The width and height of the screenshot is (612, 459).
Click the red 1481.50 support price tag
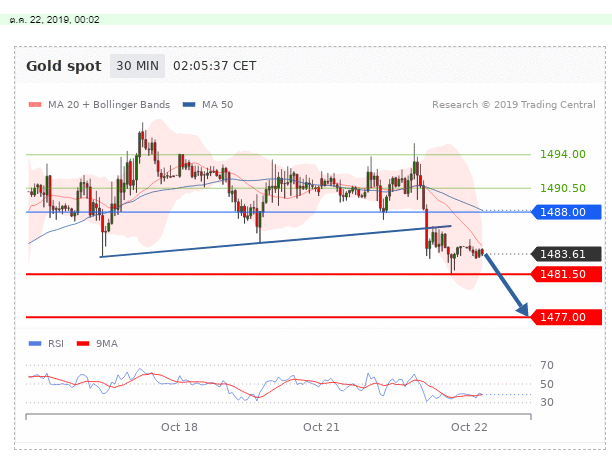click(x=566, y=274)
